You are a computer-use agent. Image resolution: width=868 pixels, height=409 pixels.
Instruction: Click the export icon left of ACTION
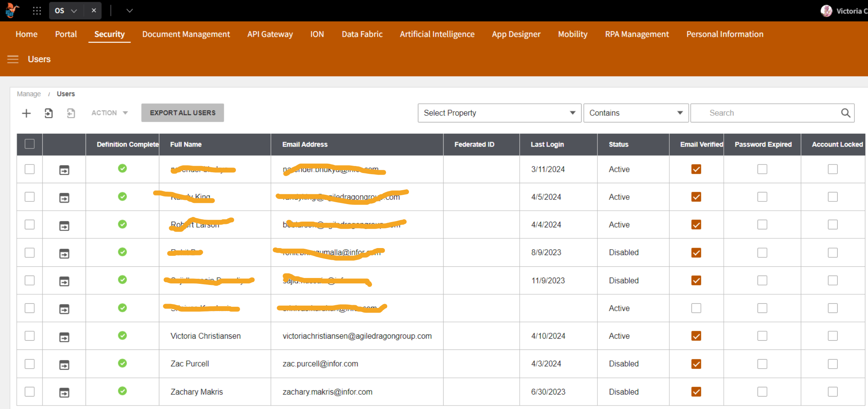click(71, 113)
